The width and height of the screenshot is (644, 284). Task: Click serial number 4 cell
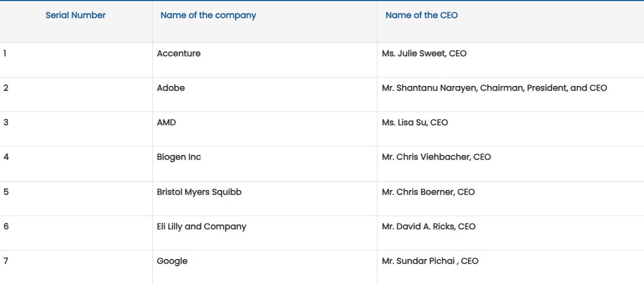pos(6,157)
